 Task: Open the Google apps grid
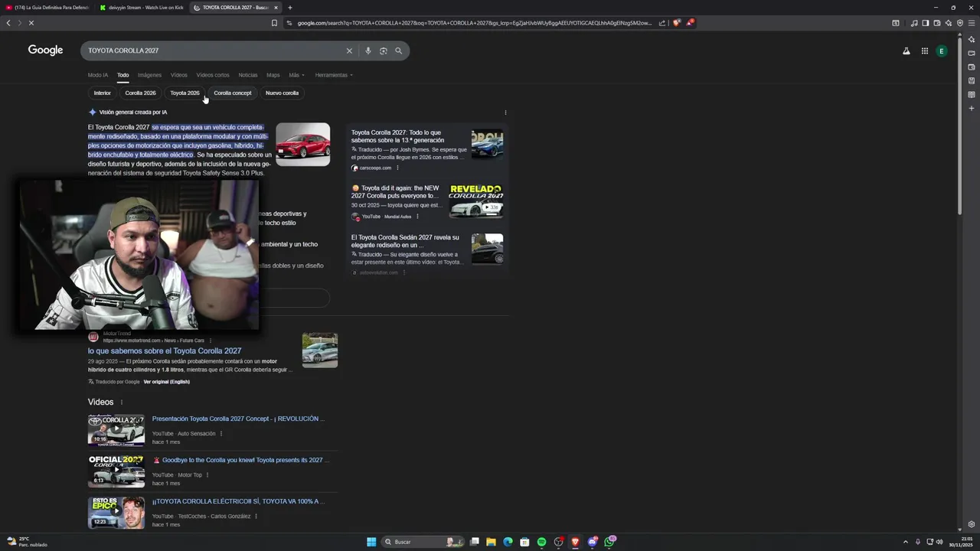point(925,51)
